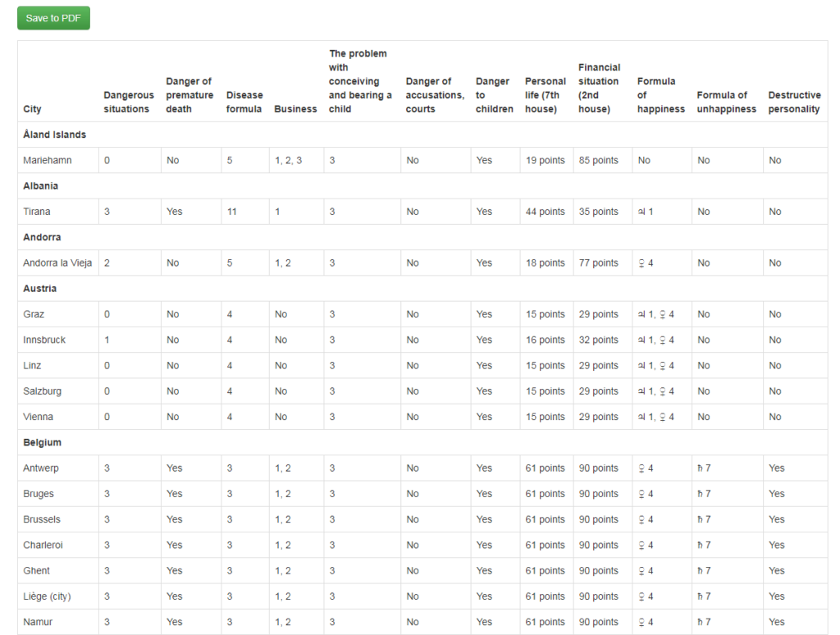
Task: Click the Dangerous situations column header
Action: 128,102
